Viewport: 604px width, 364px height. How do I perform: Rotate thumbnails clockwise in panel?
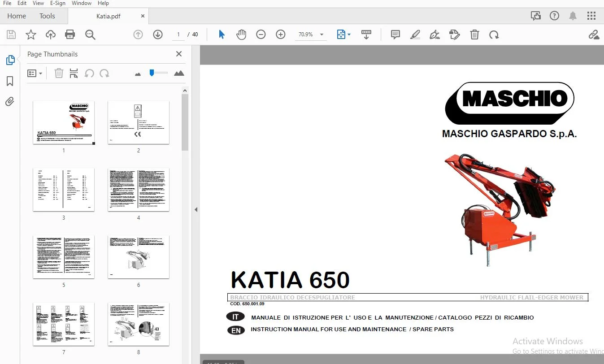[x=104, y=73]
